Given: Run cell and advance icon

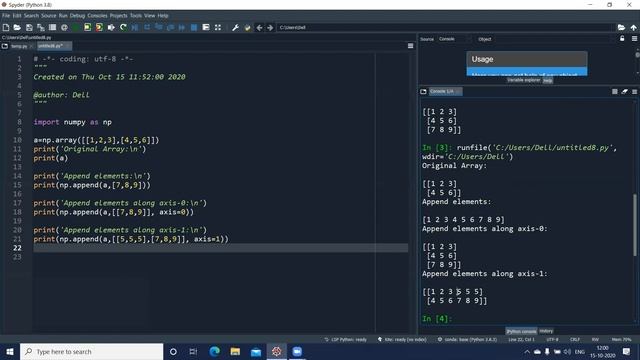Looking at the screenshot, I should [99, 27].
